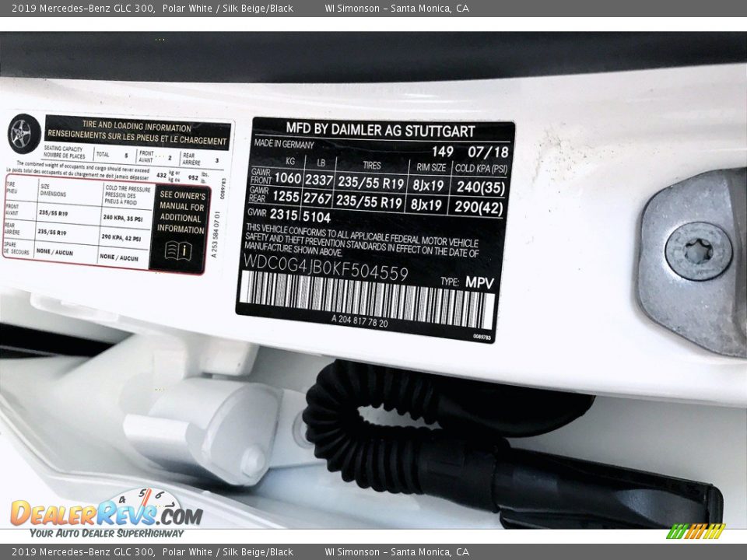
Task: Click the GVWR pounds value 5104
Action: click(317, 217)
